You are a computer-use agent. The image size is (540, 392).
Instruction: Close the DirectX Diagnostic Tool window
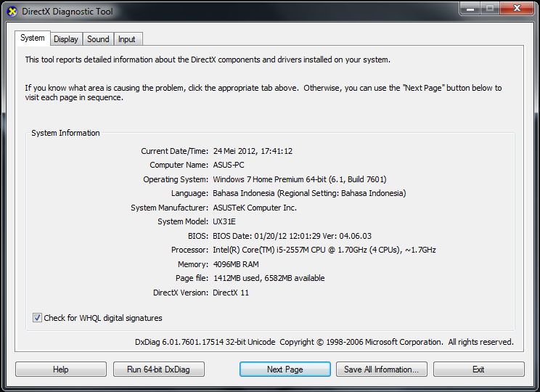517,9
